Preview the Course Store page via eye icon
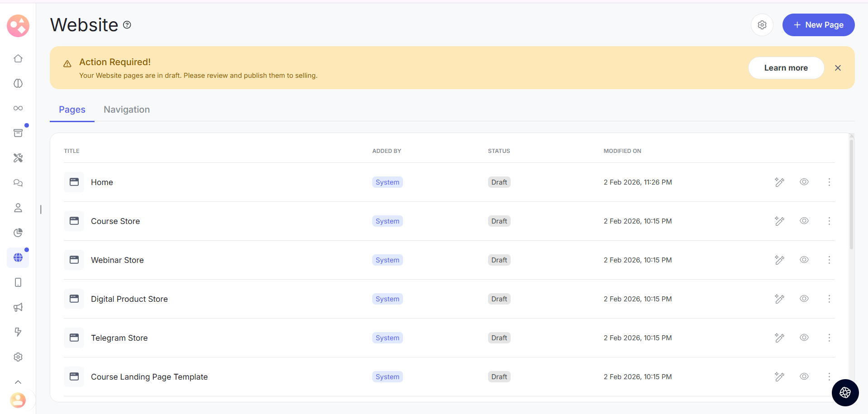 pos(804,221)
